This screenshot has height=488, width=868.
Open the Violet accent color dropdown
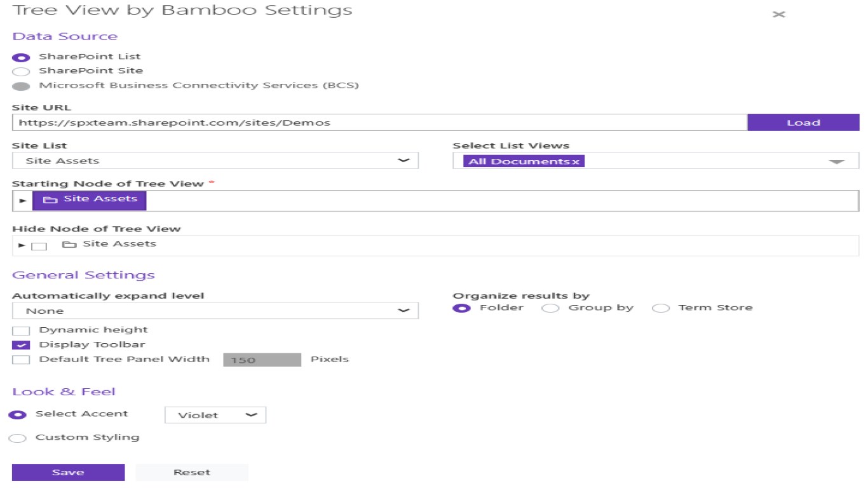pyautogui.click(x=215, y=415)
